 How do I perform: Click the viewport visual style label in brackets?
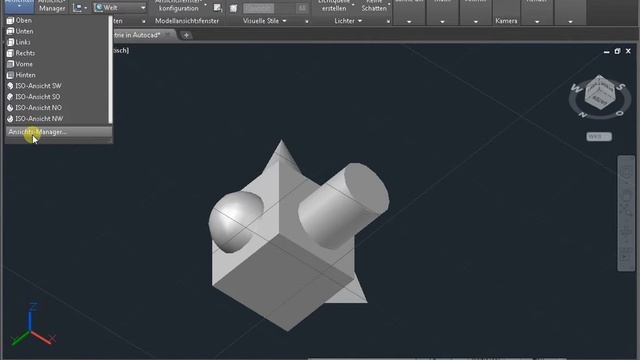120,50
